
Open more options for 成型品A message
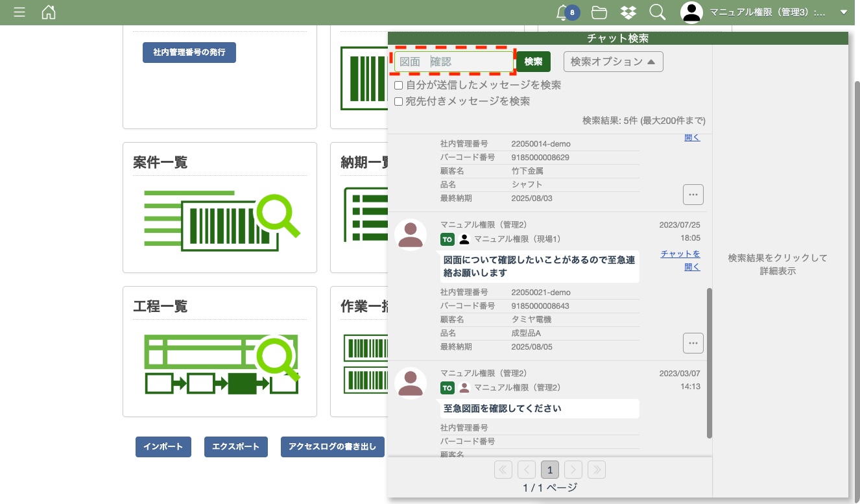[x=693, y=343]
